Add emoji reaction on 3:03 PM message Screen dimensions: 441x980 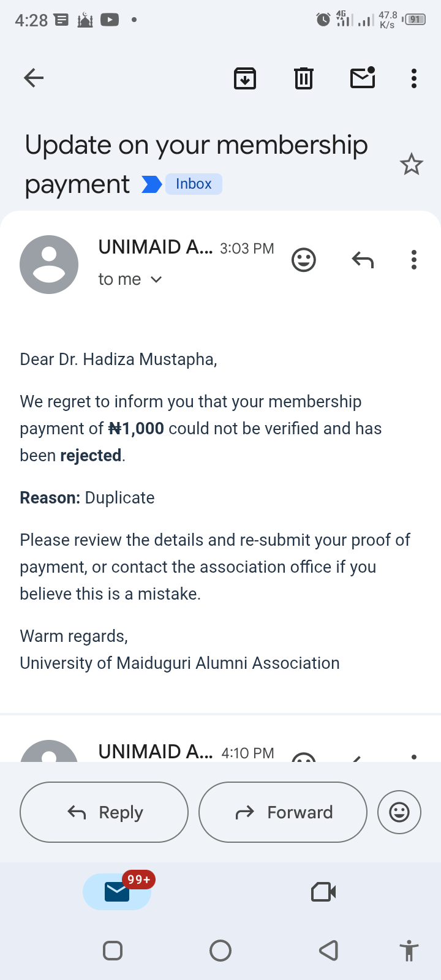tap(304, 260)
